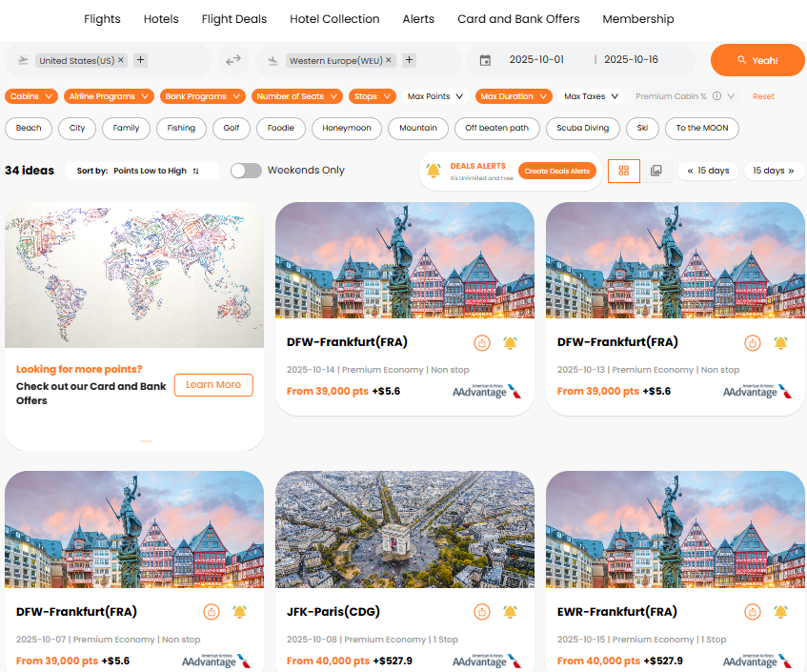
Task: Click Learn More about card offers
Action: pyautogui.click(x=213, y=385)
